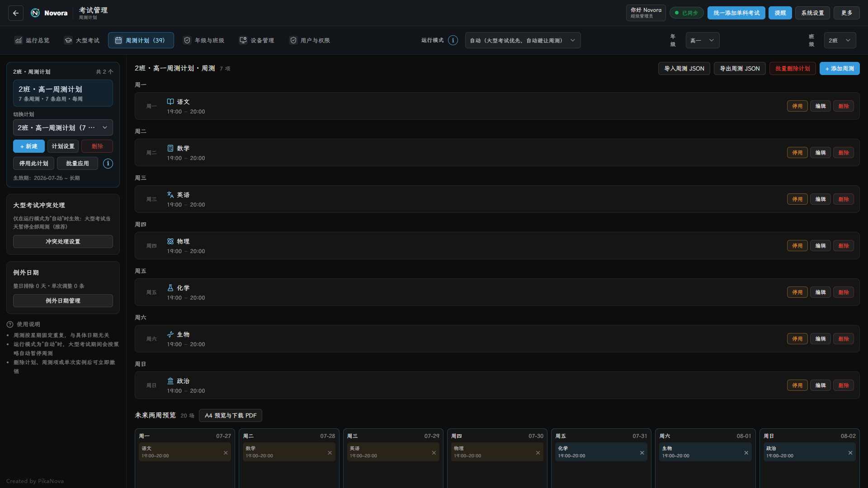Click the 添加周测 button
868x488 pixels.
pyautogui.click(x=840, y=69)
